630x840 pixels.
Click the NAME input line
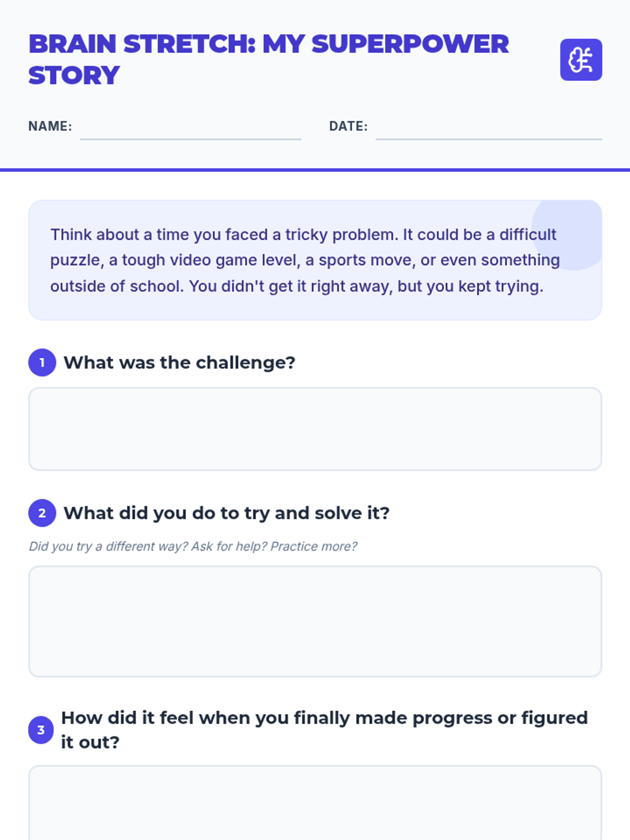[x=190, y=131]
